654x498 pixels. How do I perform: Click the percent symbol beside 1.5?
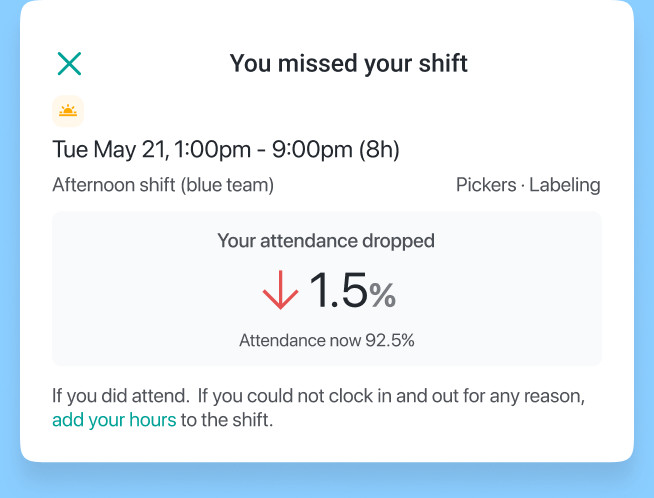pos(383,295)
